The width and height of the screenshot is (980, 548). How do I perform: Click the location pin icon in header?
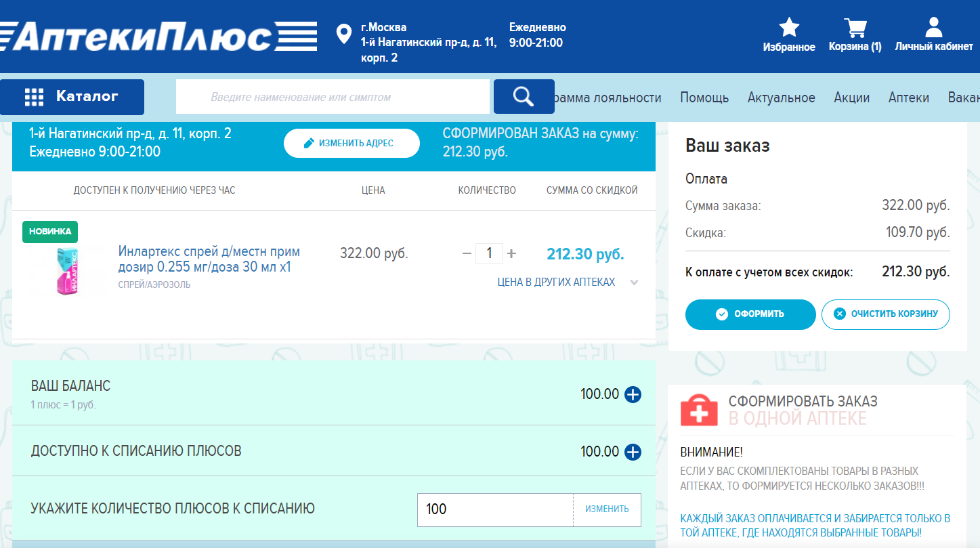[x=344, y=34]
